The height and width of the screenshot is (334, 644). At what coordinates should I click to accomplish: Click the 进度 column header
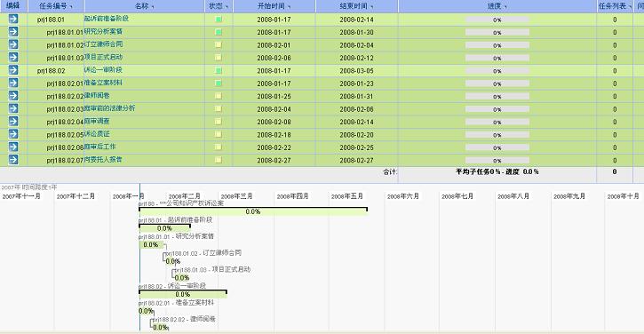(497, 5)
